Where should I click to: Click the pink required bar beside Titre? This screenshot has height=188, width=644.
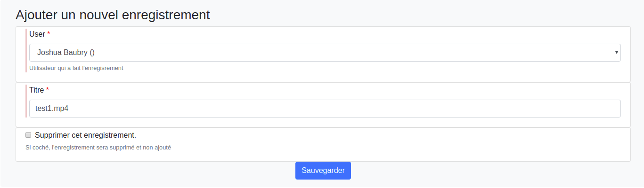click(x=26, y=101)
